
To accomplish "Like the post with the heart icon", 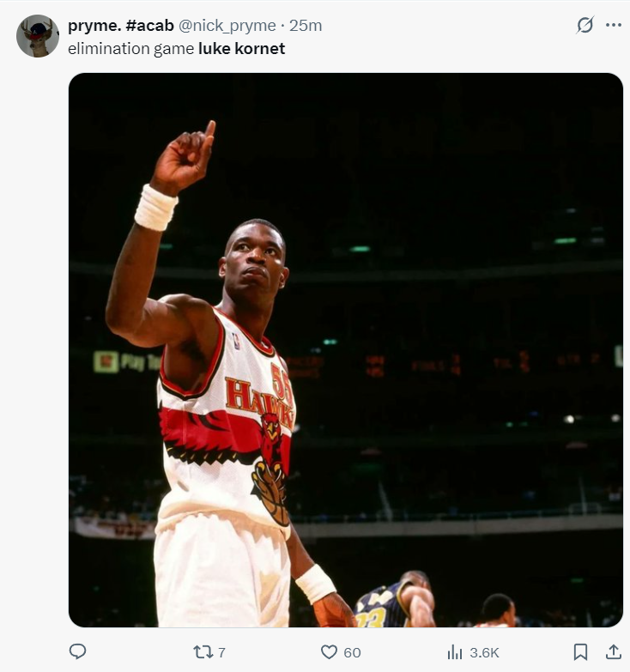I will 329,652.
